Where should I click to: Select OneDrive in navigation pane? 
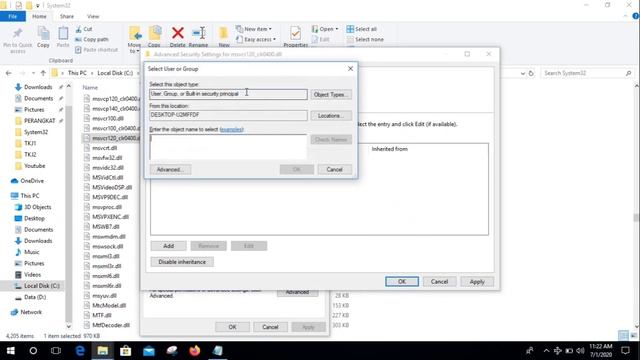(x=32, y=181)
